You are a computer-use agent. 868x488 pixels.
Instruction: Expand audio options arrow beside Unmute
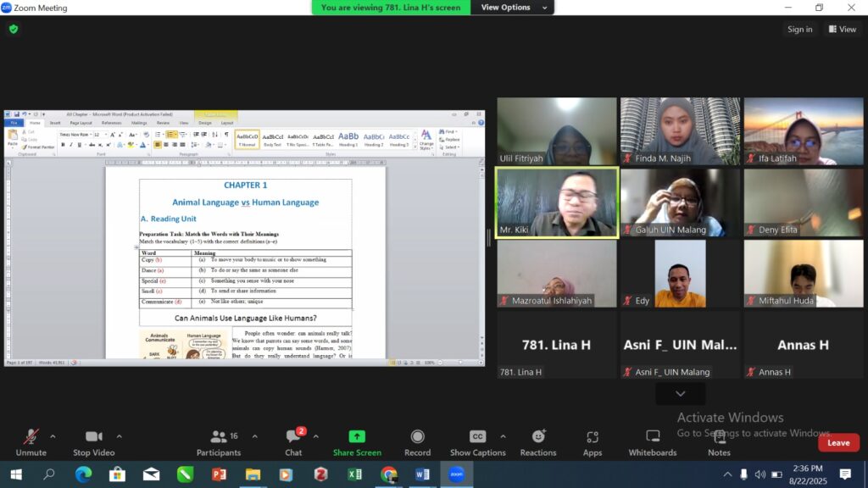tap(53, 436)
